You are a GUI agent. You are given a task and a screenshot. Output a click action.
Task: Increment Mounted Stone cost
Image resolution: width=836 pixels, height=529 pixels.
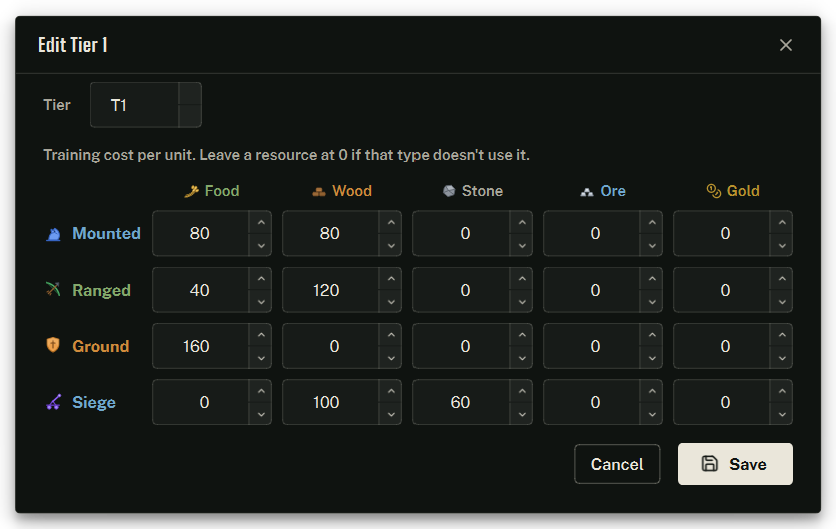[521, 222]
